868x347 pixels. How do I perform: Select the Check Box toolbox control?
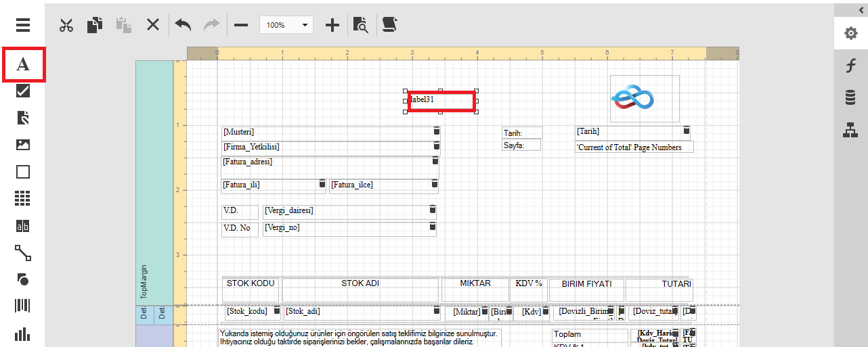[23, 91]
